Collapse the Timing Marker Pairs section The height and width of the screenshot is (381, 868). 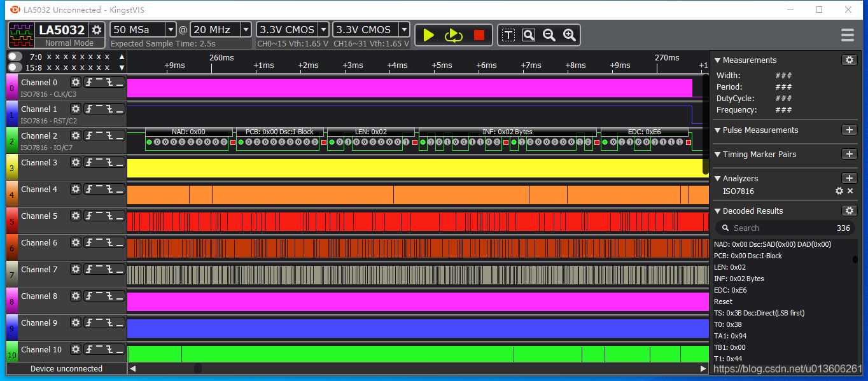(718, 155)
